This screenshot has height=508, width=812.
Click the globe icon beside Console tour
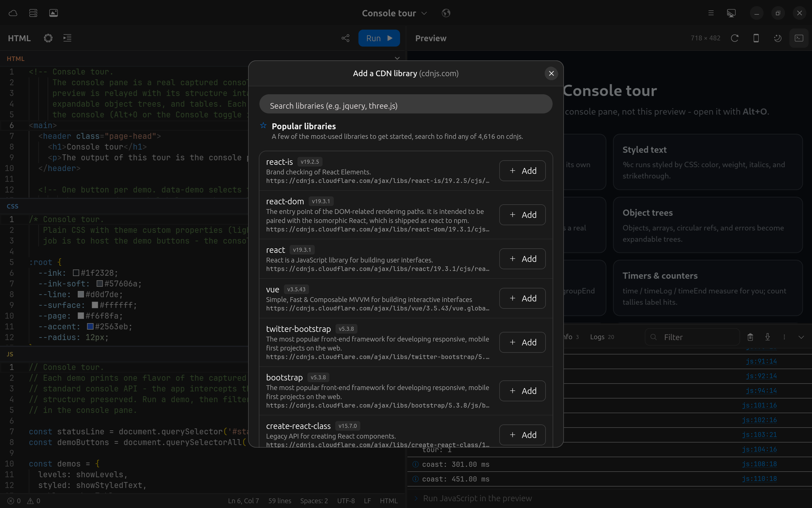[446, 13]
